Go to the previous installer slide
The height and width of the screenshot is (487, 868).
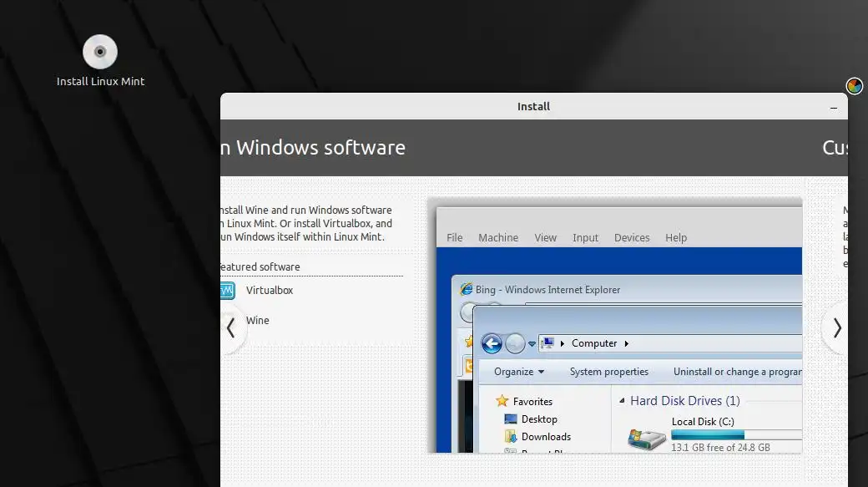231,328
